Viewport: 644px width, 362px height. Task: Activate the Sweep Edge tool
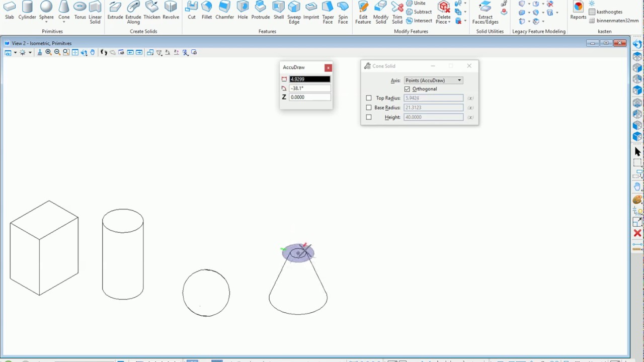pyautogui.click(x=294, y=12)
